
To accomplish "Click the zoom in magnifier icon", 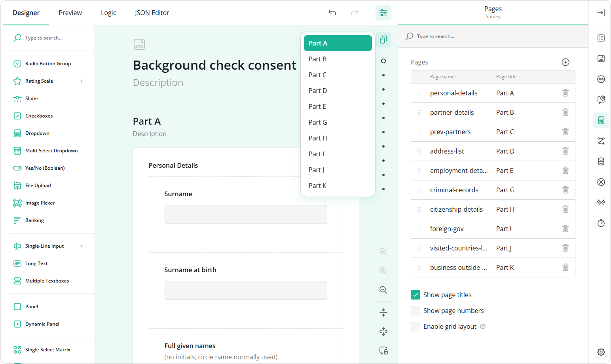I will click(x=383, y=252).
